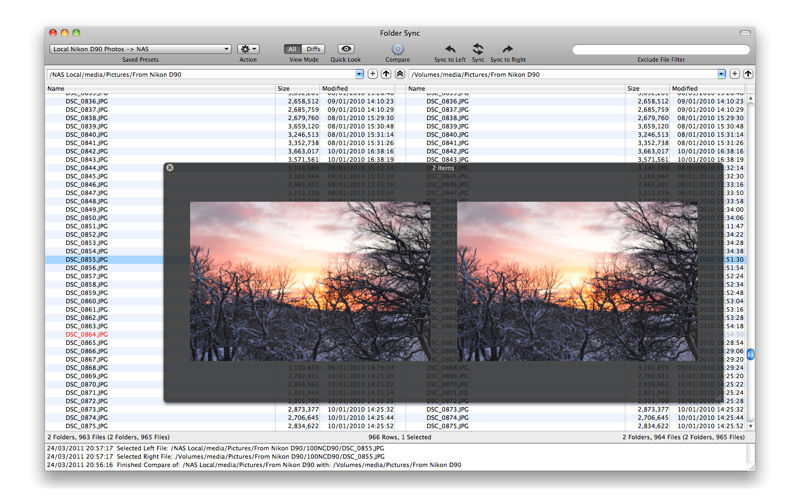
Task: Open the Action gear menu
Action: (x=248, y=49)
